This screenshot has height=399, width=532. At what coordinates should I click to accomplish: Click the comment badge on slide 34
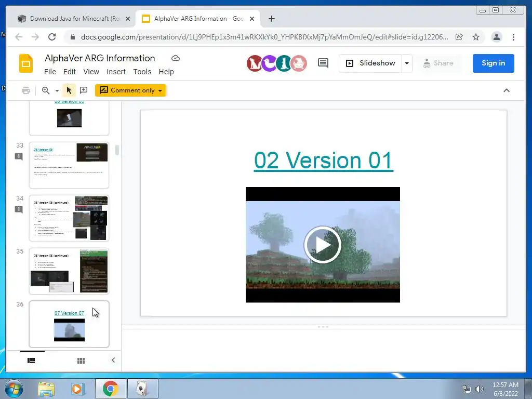[19, 209]
